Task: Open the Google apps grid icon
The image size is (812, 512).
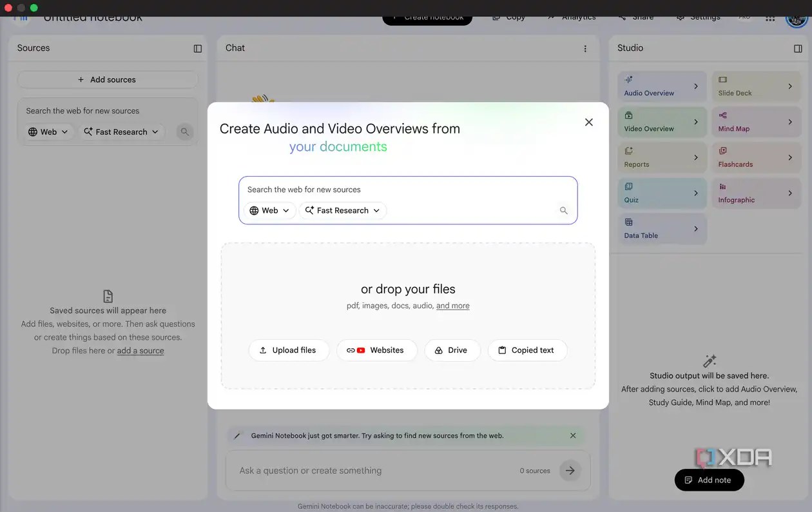Action: pos(770,19)
